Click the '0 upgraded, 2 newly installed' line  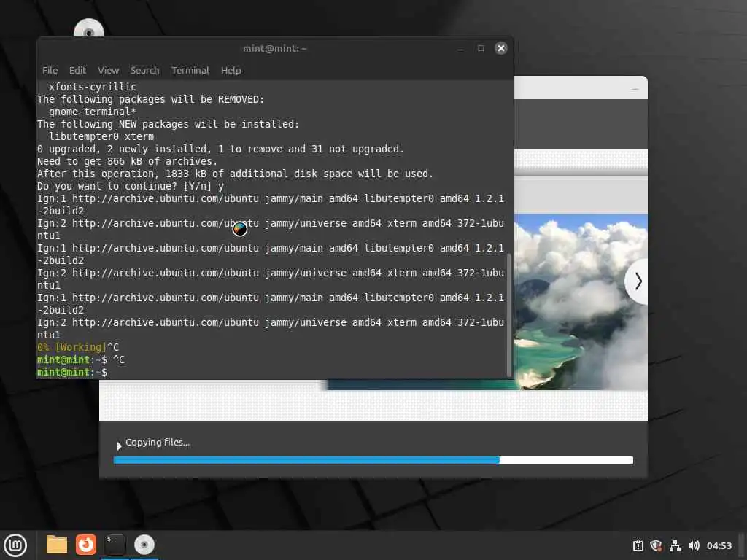click(220, 149)
